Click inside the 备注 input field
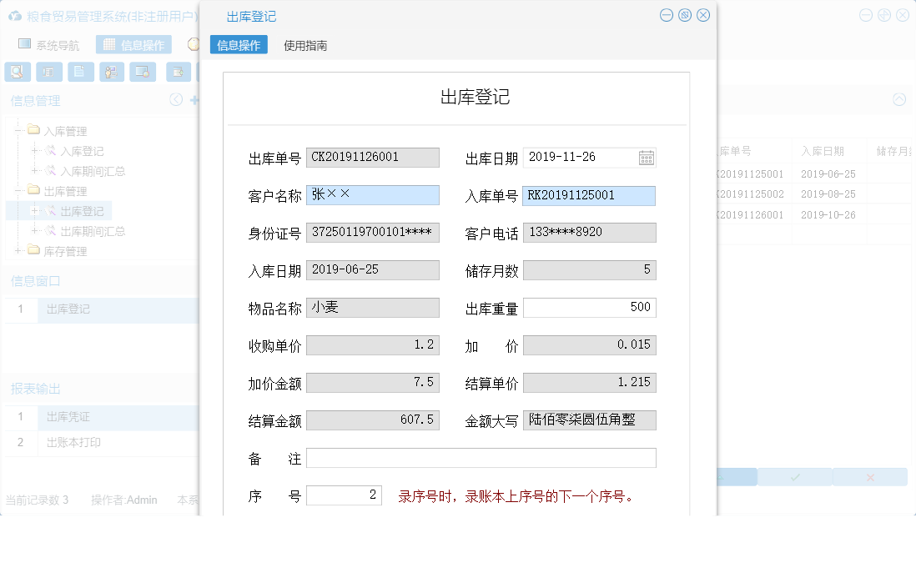This screenshot has height=588, width=916. click(481, 457)
